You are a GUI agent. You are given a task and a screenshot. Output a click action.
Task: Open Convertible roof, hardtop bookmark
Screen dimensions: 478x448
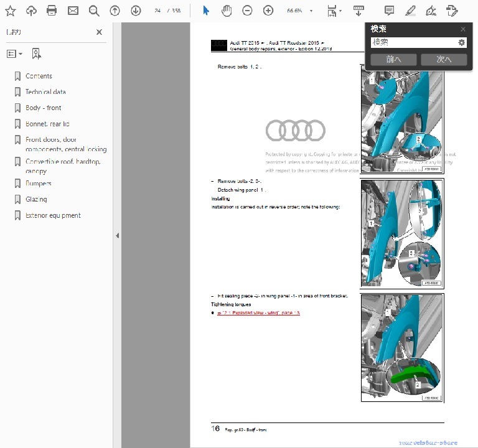[63, 166]
